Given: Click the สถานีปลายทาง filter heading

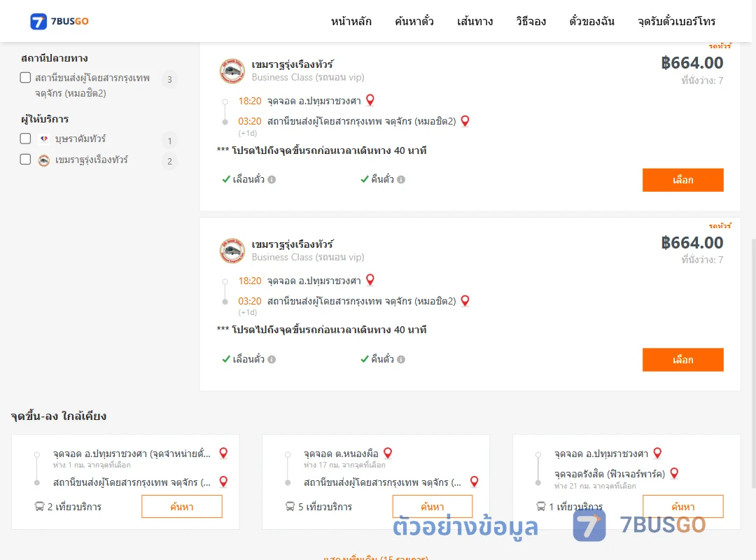Looking at the screenshot, I should 55,58.
